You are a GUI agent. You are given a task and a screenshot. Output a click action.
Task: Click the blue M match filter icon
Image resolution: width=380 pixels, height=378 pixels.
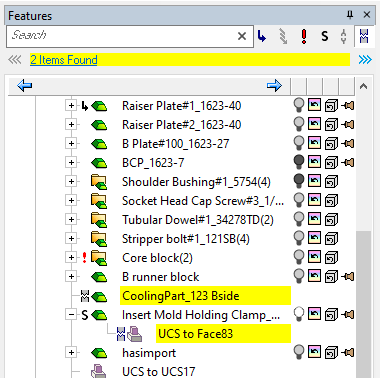point(364,36)
